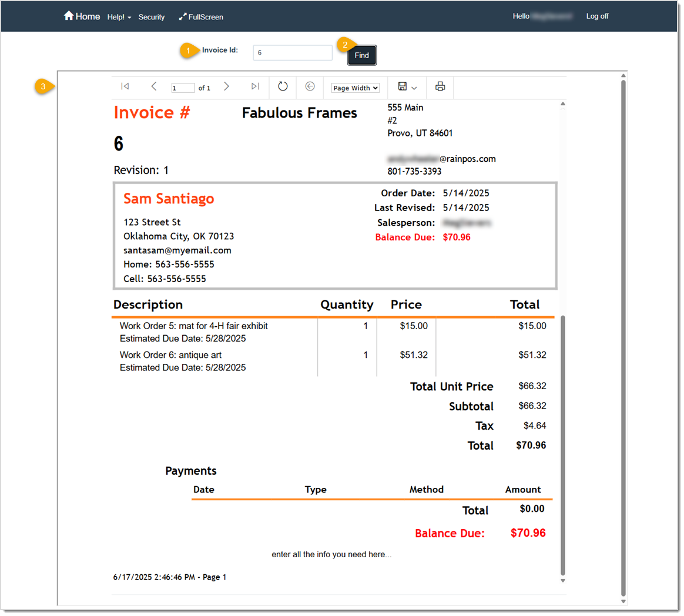Print the invoice report

pyautogui.click(x=440, y=86)
